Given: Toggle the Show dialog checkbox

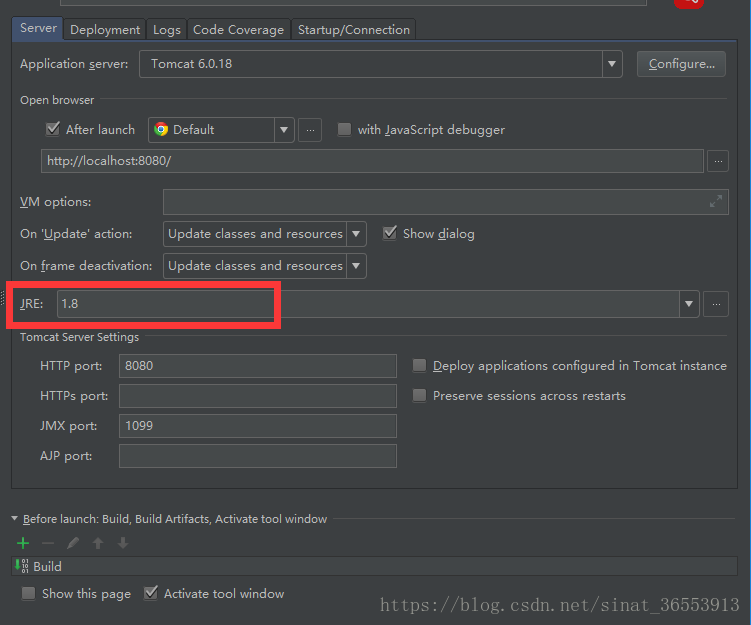Looking at the screenshot, I should [390, 233].
